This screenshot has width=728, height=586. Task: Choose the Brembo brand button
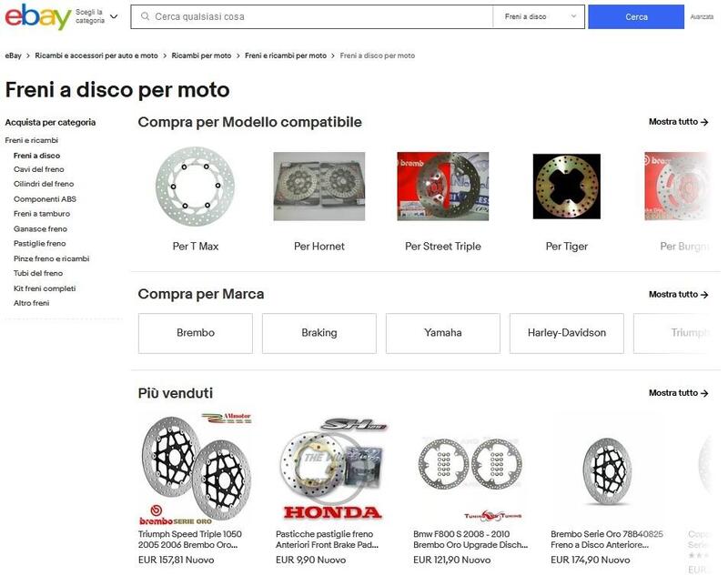pyautogui.click(x=196, y=333)
